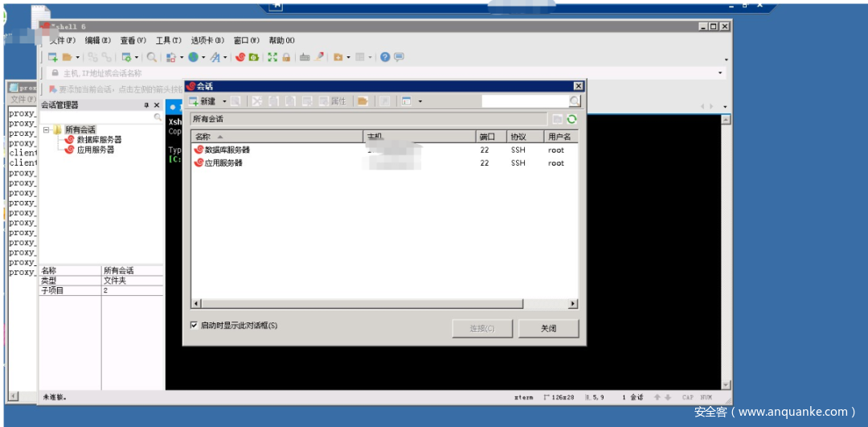Open the 新建 dropdown arrow in dialog
The image size is (868, 427).
pos(224,101)
